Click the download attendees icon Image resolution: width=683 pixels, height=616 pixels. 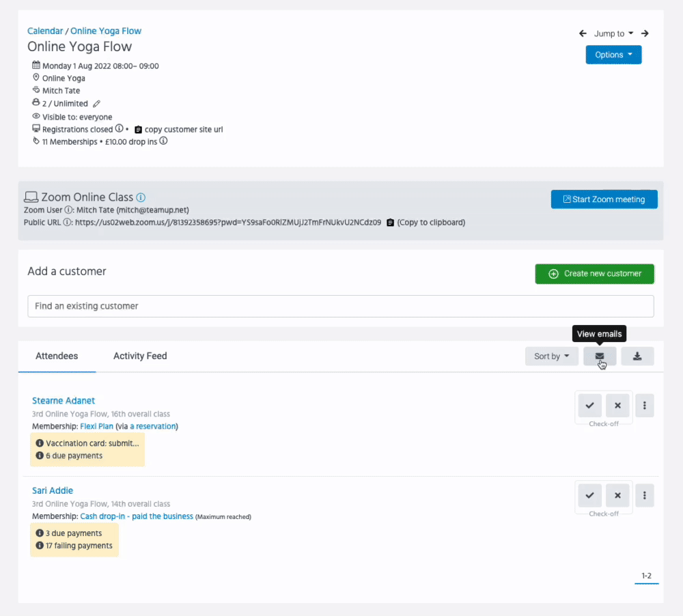click(637, 356)
